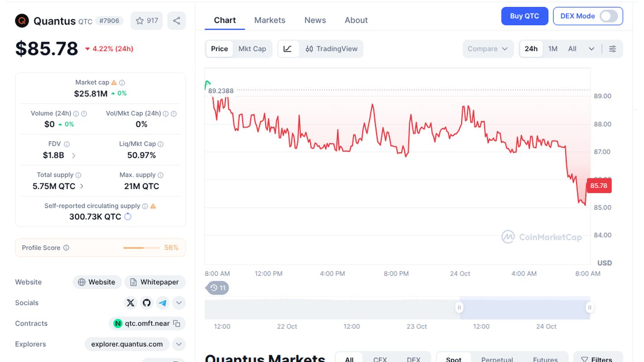Open the GitHub social link

click(x=146, y=303)
